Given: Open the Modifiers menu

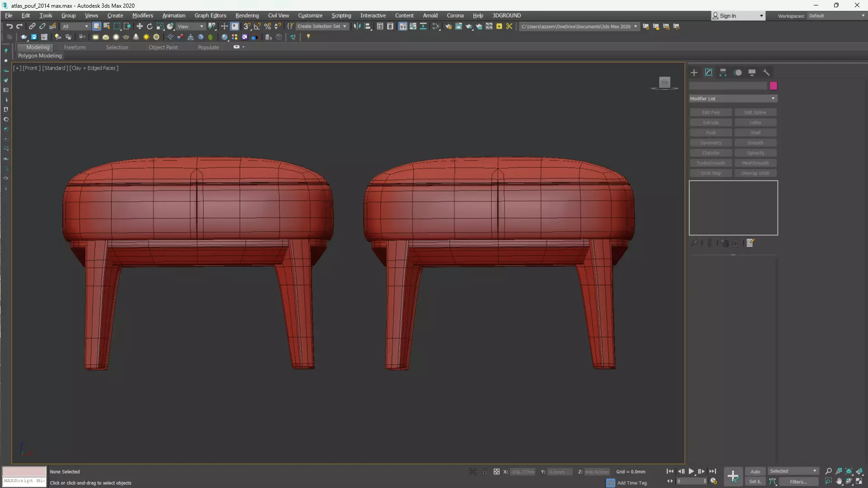Looking at the screenshot, I should (142, 15).
